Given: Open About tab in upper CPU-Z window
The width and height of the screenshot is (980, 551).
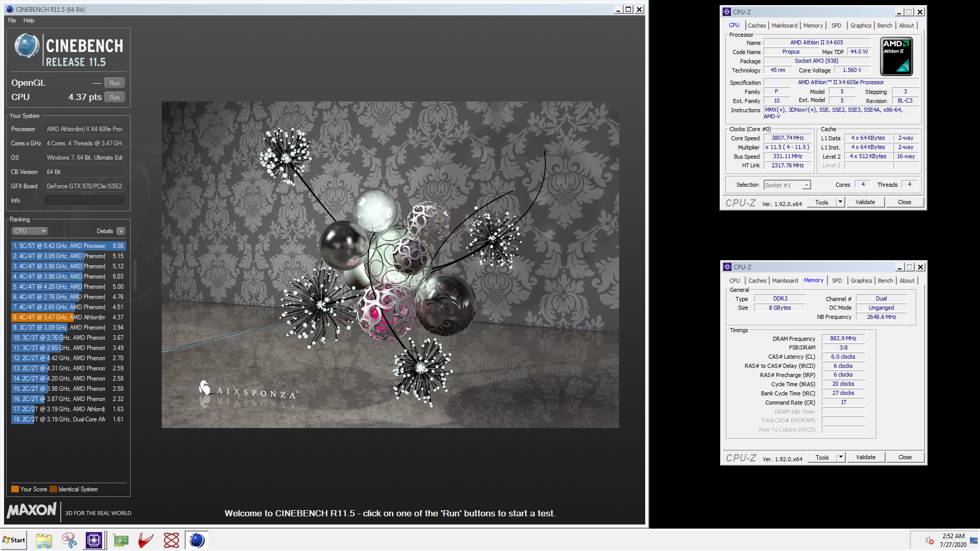Looking at the screenshot, I should pyautogui.click(x=906, y=26).
